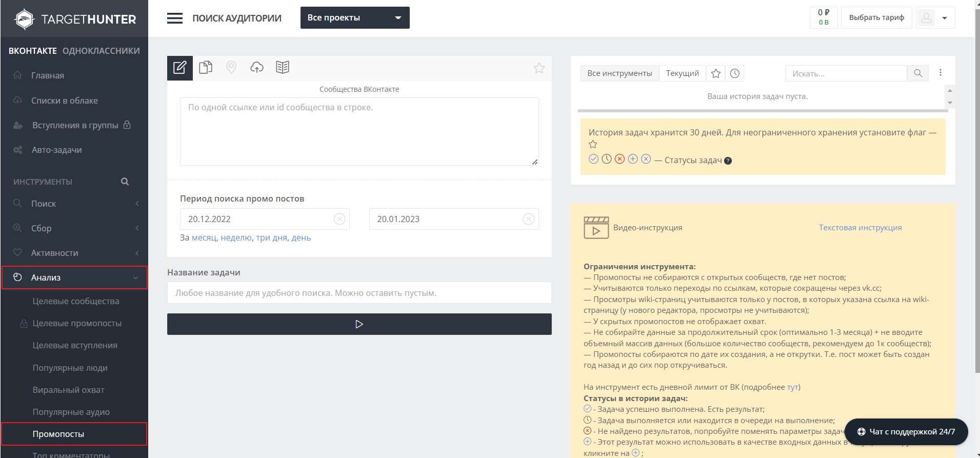
Task: Click the task statuses help question mark
Action: (728, 161)
